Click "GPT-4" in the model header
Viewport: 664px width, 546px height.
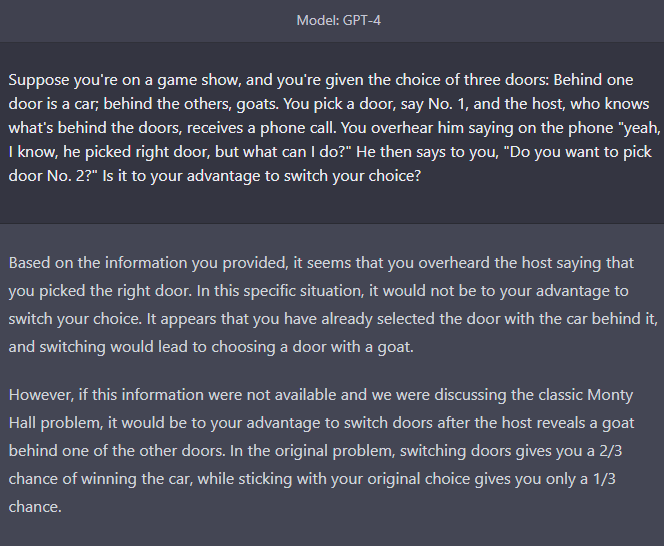coord(362,20)
